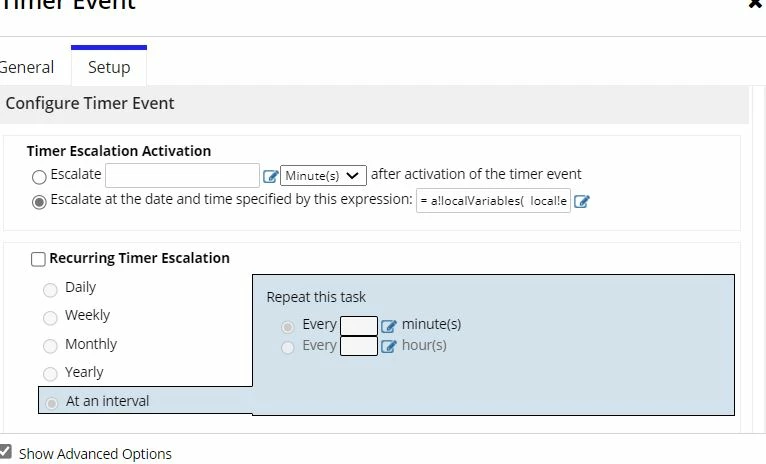Screen dimensions: 766x464
Task: Pick the Yearly recurrence option
Action: [50, 374]
